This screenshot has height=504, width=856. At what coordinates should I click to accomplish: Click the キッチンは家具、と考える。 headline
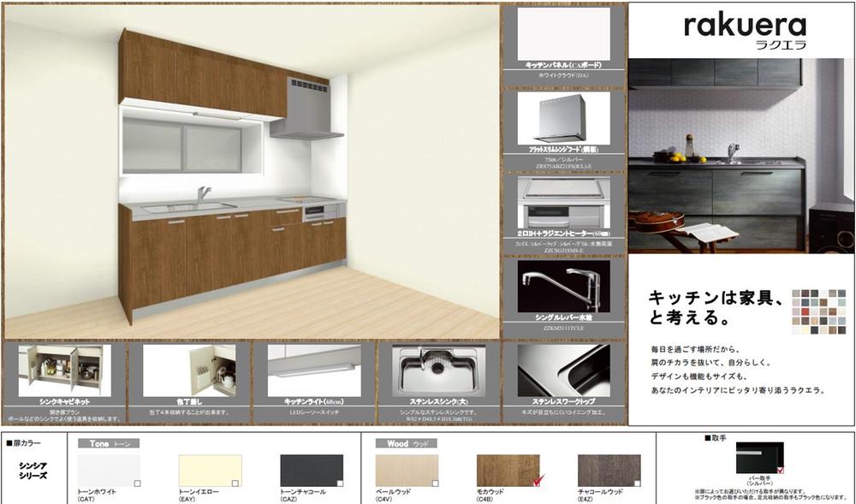click(716, 308)
